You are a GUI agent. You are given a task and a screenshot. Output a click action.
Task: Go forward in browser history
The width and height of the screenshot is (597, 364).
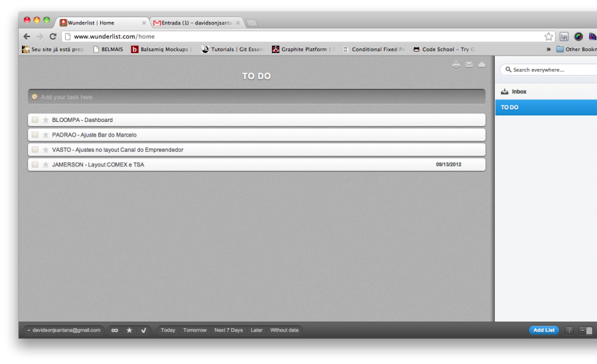(40, 36)
